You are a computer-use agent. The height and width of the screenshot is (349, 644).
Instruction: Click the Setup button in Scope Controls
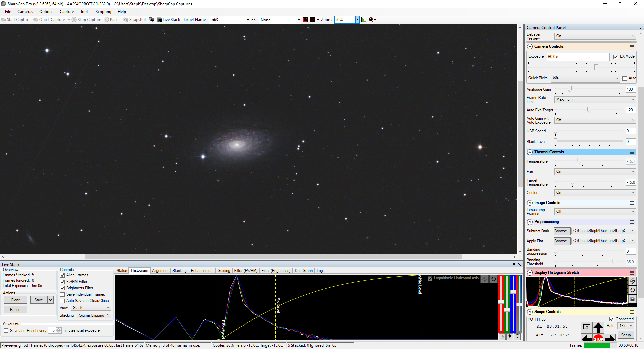click(626, 335)
